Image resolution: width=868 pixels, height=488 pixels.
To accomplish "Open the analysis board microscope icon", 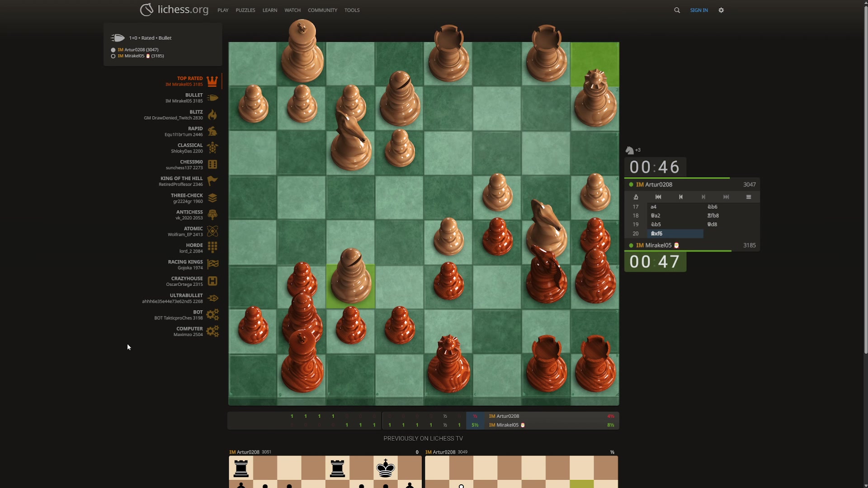I will point(636,197).
